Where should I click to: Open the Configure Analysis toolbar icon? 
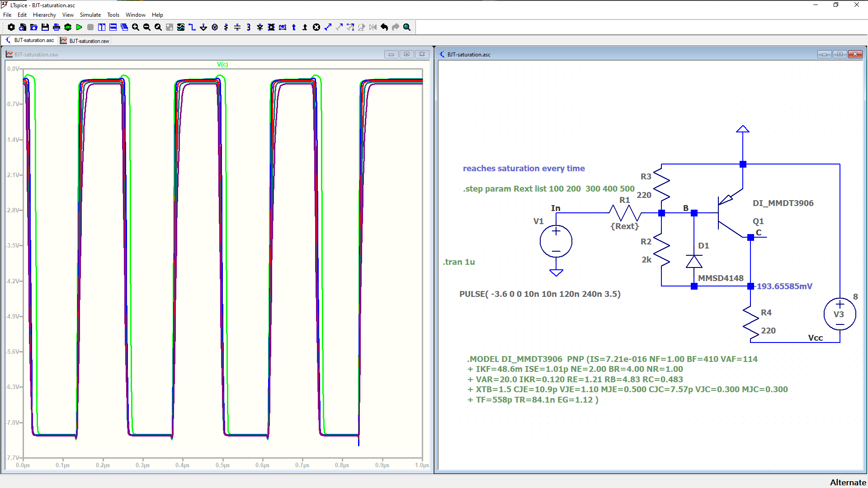pos(68,27)
